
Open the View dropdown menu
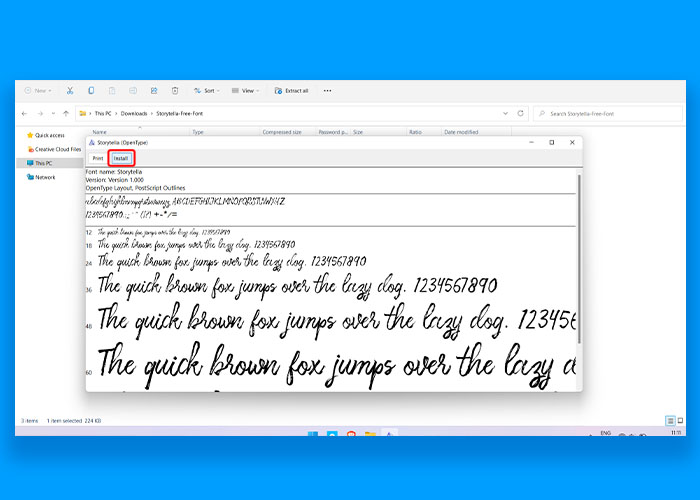pos(246,91)
